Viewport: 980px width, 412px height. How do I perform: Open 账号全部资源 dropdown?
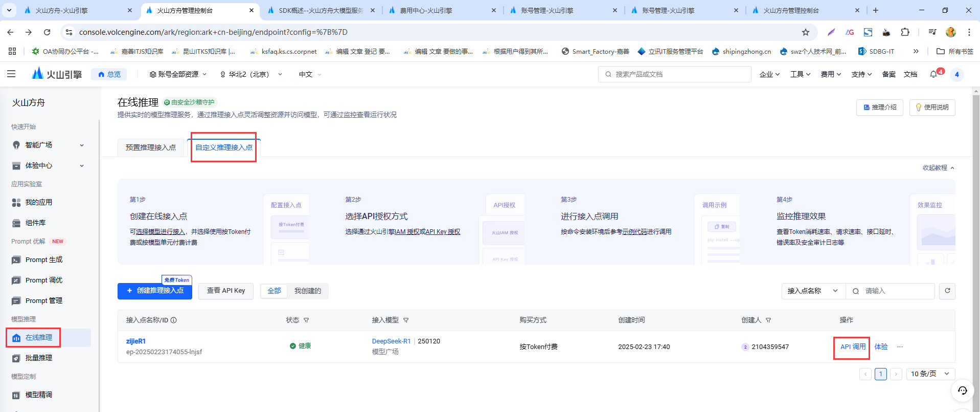(x=178, y=74)
